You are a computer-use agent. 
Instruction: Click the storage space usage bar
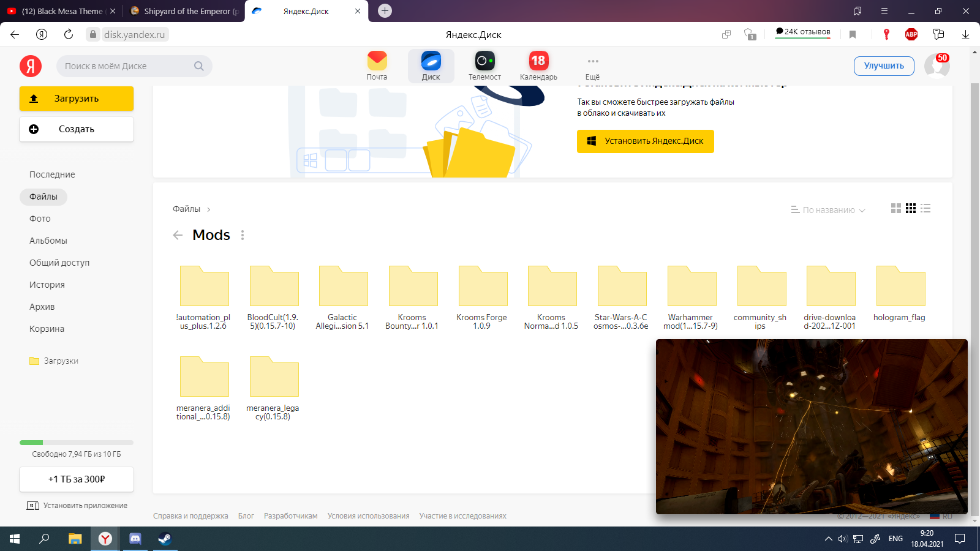point(77,442)
